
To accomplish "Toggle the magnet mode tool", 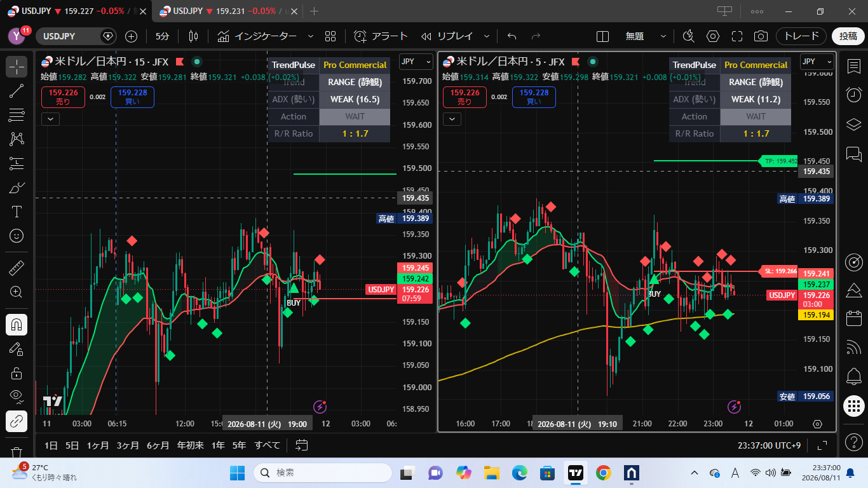I will click(17, 325).
